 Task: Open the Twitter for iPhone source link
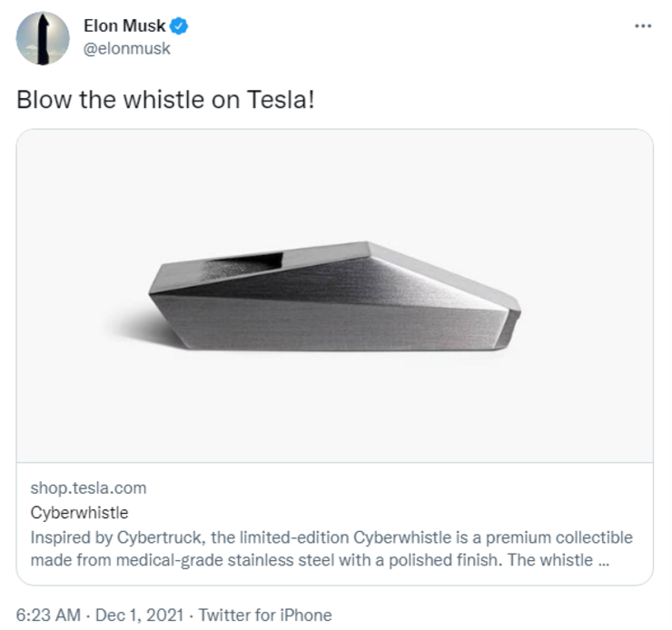coord(265,615)
